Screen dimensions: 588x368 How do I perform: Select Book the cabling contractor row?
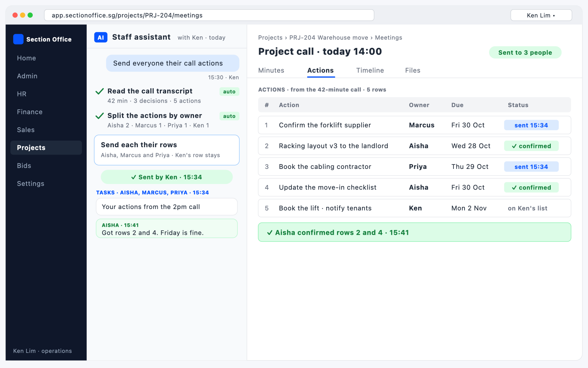tap(415, 167)
